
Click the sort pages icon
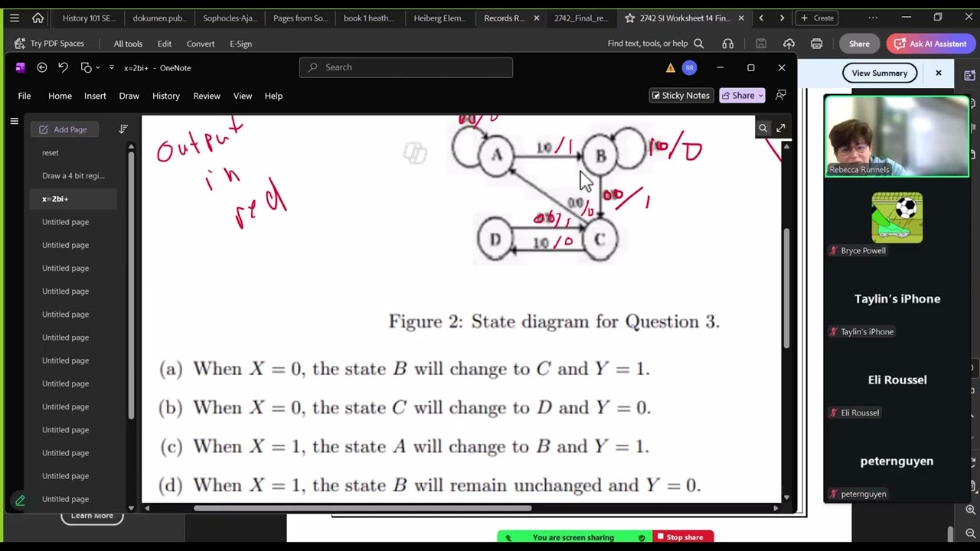[x=123, y=129]
